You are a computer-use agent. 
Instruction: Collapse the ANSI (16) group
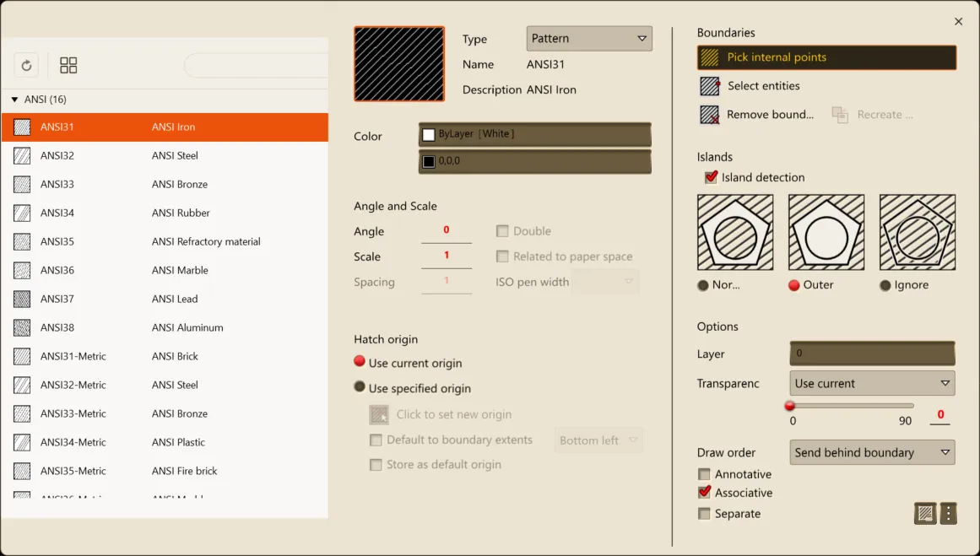(14, 100)
